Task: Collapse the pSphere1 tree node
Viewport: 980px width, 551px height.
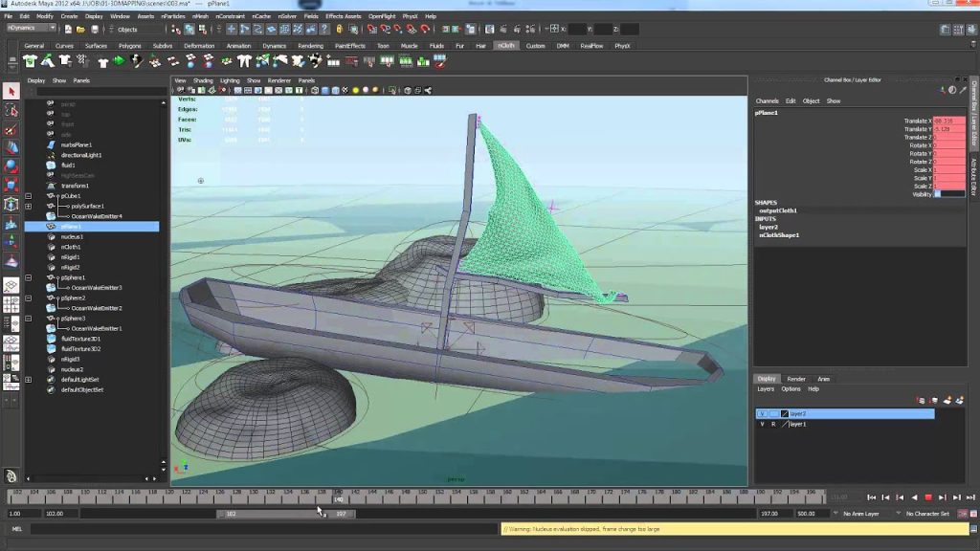Action: pyautogui.click(x=28, y=277)
